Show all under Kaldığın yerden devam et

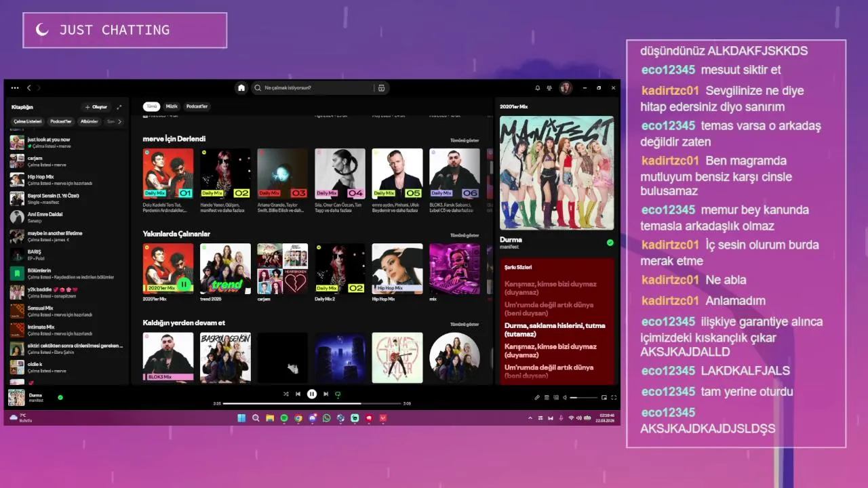465,324
